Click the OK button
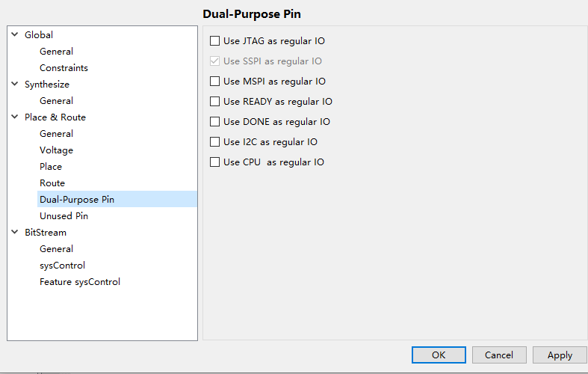 (x=439, y=355)
